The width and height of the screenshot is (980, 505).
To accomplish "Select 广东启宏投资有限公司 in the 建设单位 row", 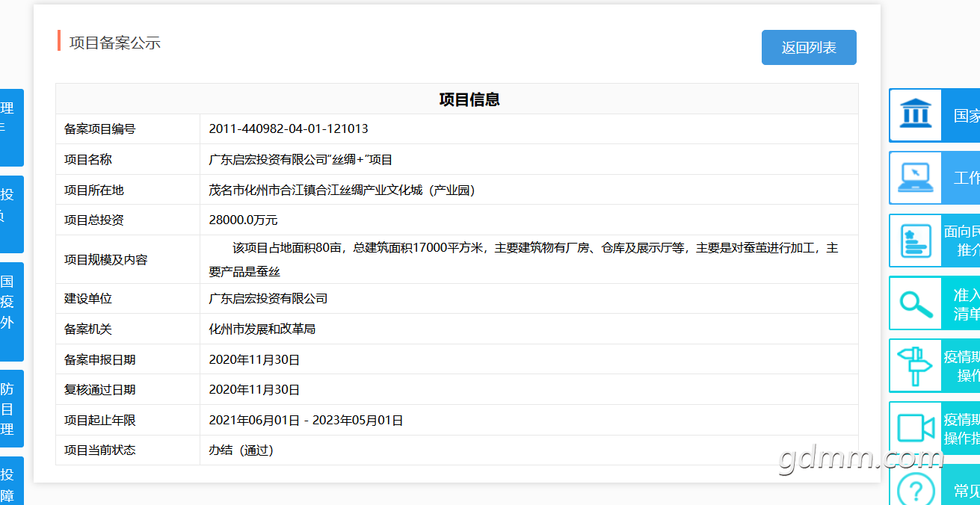I will 268,299.
